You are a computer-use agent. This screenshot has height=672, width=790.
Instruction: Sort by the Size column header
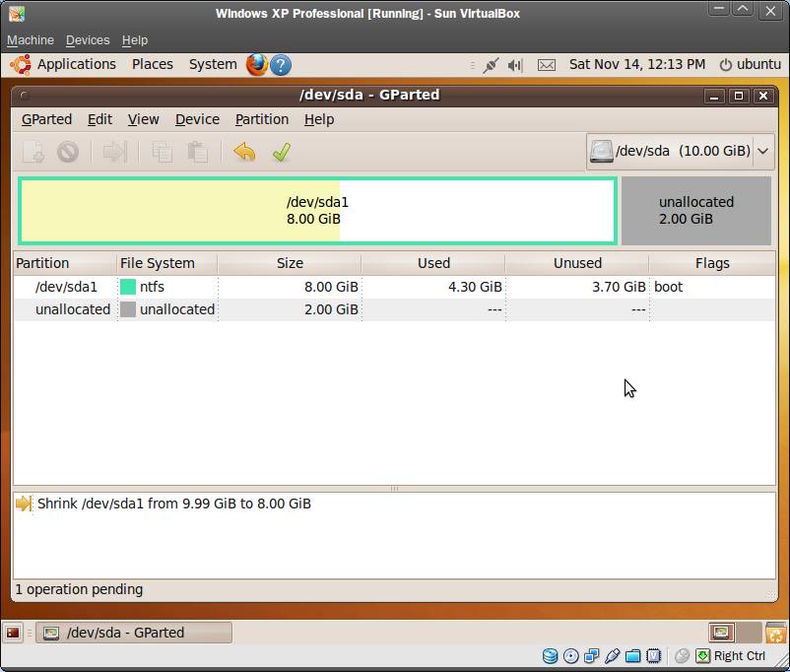(290, 263)
